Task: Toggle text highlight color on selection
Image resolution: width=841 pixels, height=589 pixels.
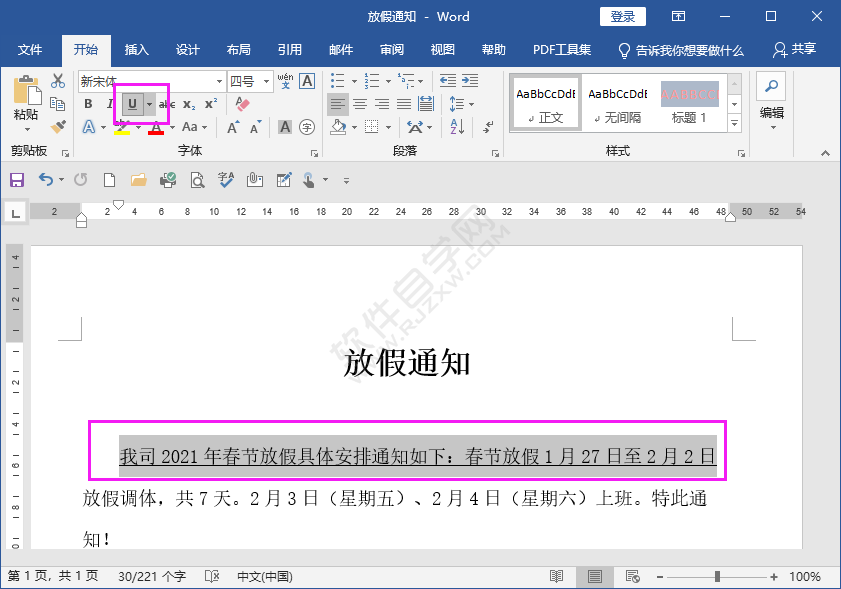Action: point(122,126)
